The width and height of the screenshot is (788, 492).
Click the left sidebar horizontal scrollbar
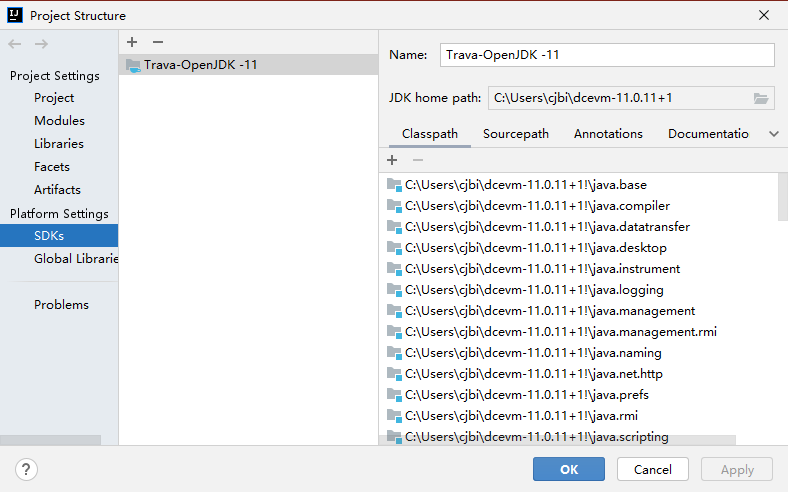tap(50, 440)
